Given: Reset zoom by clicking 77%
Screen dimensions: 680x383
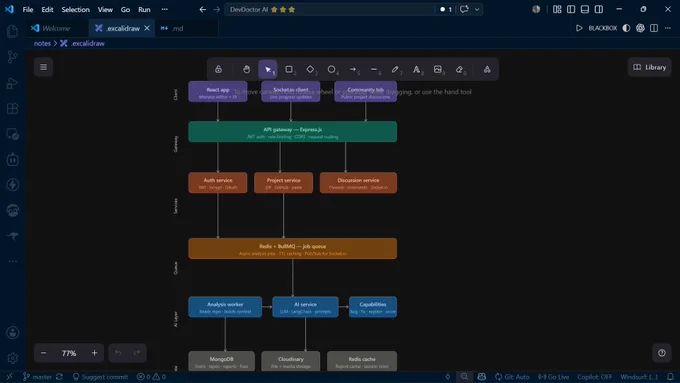Looking at the screenshot, I should click(x=69, y=353).
